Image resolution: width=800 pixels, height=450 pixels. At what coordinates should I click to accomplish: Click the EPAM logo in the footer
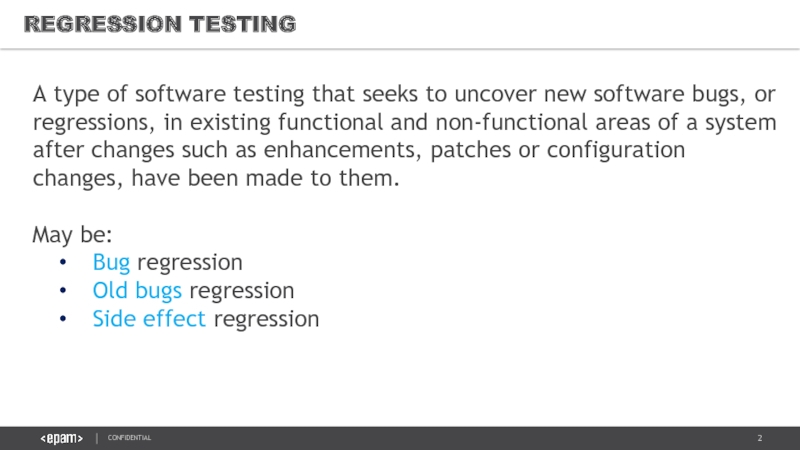click(x=61, y=439)
